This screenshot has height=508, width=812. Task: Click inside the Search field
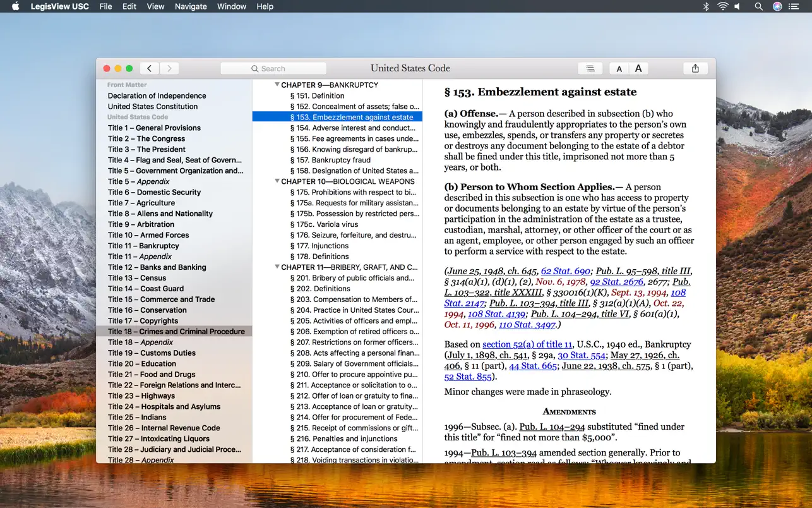(273, 68)
